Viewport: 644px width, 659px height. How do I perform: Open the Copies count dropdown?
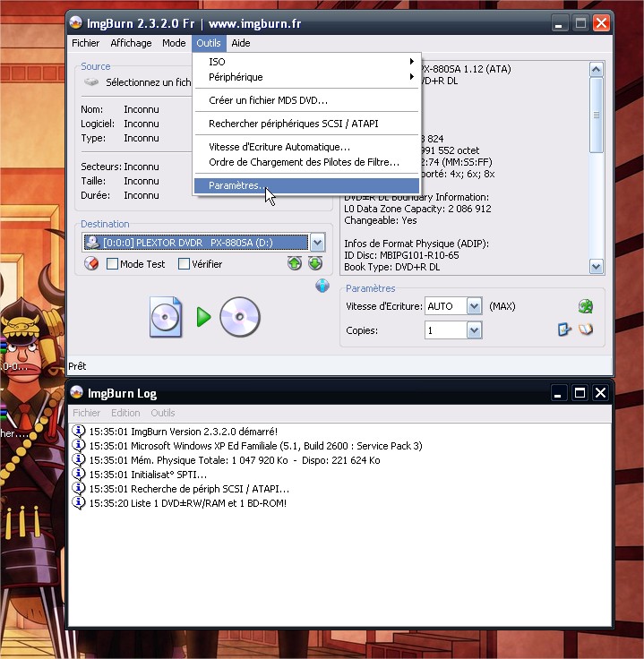pyautogui.click(x=474, y=330)
